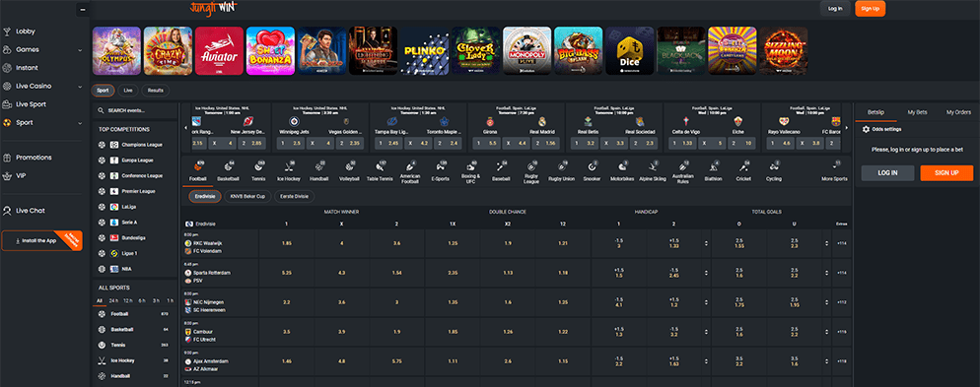Adjust handicap stepper for RKC Waalwijk match
This screenshot has height=387, width=980.
coord(706,243)
